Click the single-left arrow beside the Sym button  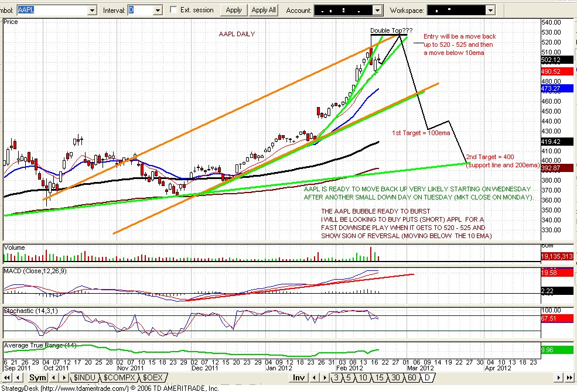pyautogui.click(x=18, y=378)
